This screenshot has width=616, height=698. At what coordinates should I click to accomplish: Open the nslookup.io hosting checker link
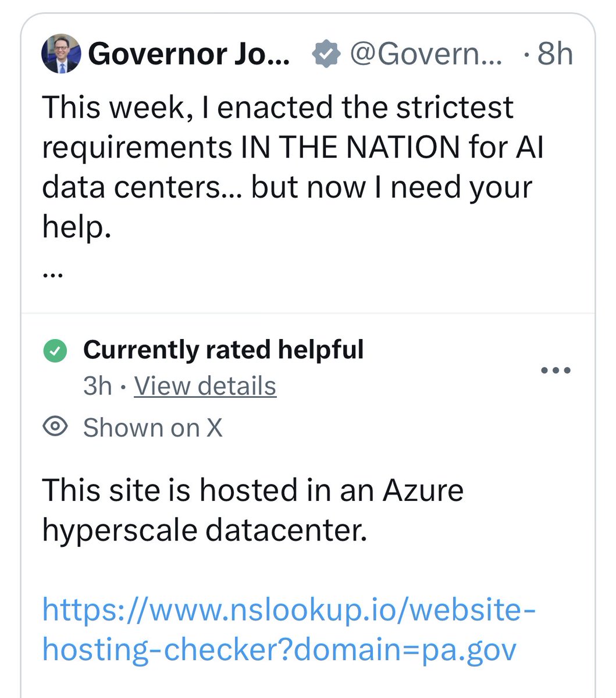click(289, 630)
